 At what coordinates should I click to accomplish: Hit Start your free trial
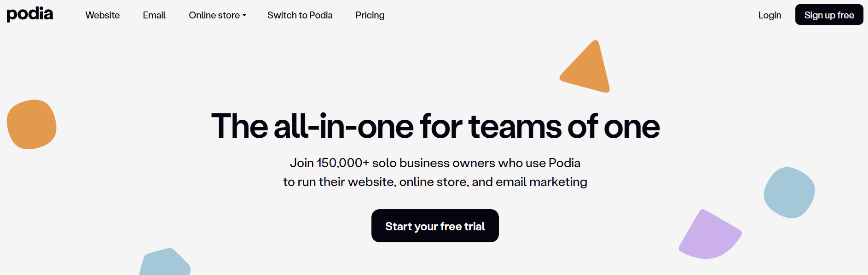[x=435, y=226]
